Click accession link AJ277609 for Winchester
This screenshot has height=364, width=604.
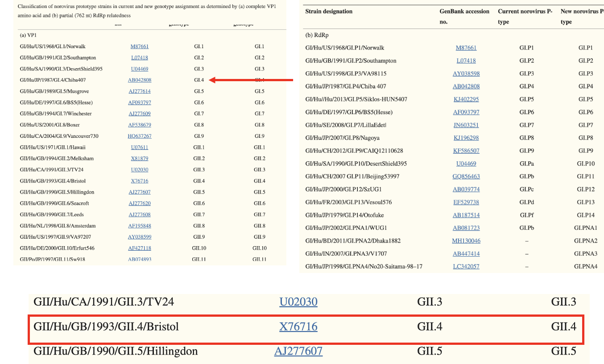139,114
